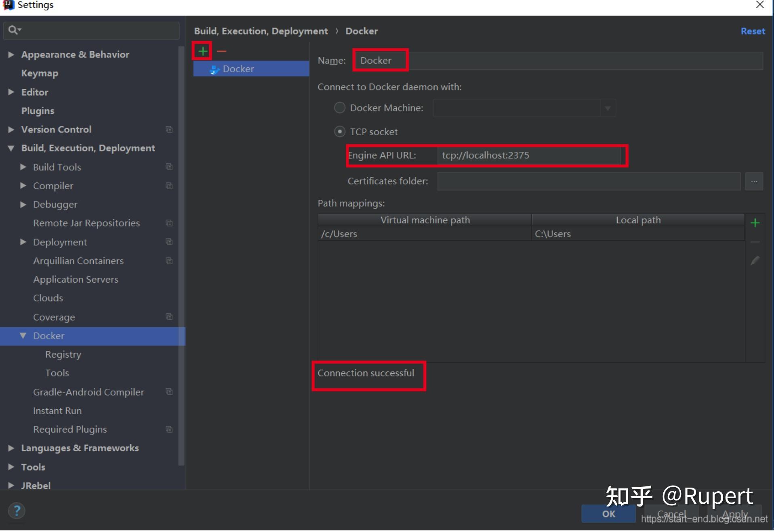Remove selected path mapping with minus icon
This screenshot has width=774, height=532.
(x=755, y=241)
